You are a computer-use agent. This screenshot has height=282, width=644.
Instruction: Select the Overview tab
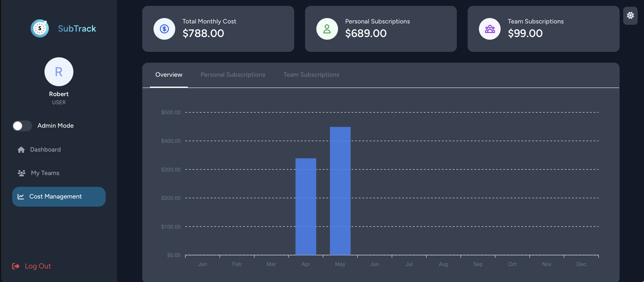click(x=169, y=75)
